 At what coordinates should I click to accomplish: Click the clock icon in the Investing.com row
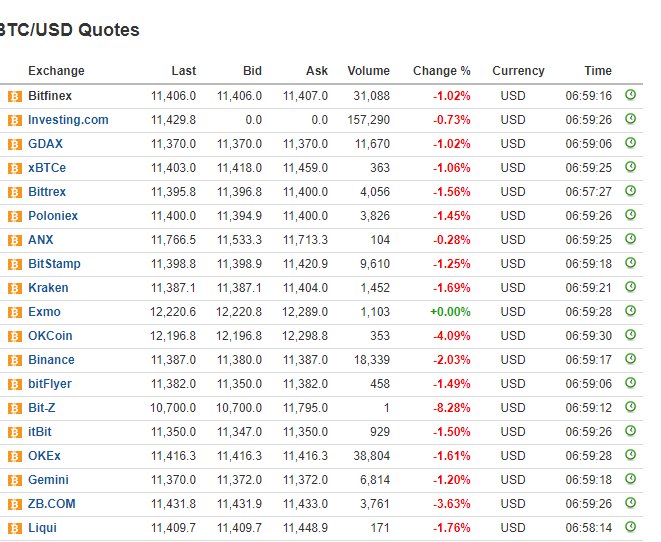point(630,119)
